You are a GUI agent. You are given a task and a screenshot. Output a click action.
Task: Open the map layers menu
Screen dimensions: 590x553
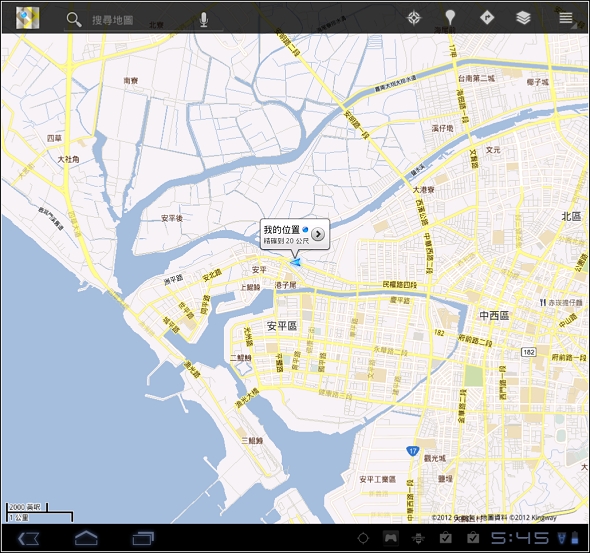(523, 18)
